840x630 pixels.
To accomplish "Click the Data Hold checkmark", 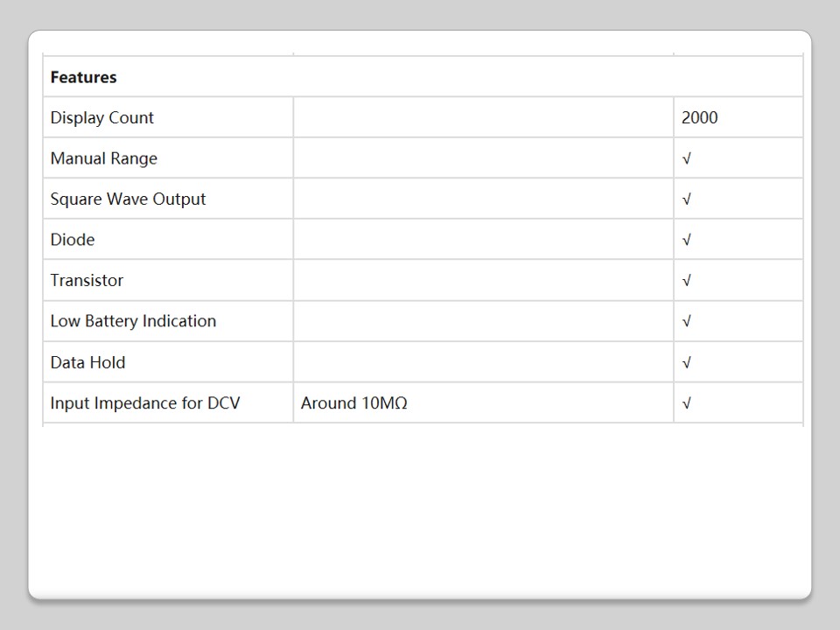I will (x=687, y=362).
